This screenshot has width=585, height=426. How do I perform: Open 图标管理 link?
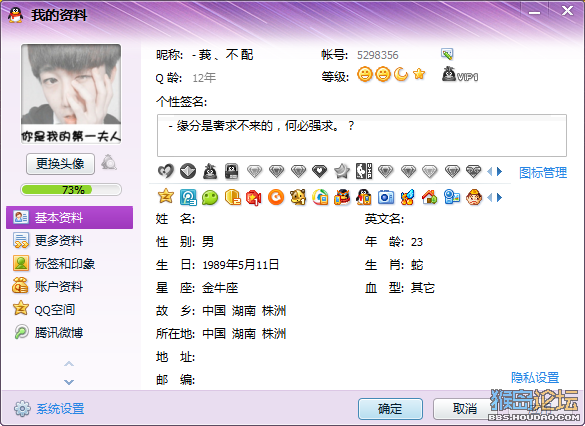tap(543, 173)
